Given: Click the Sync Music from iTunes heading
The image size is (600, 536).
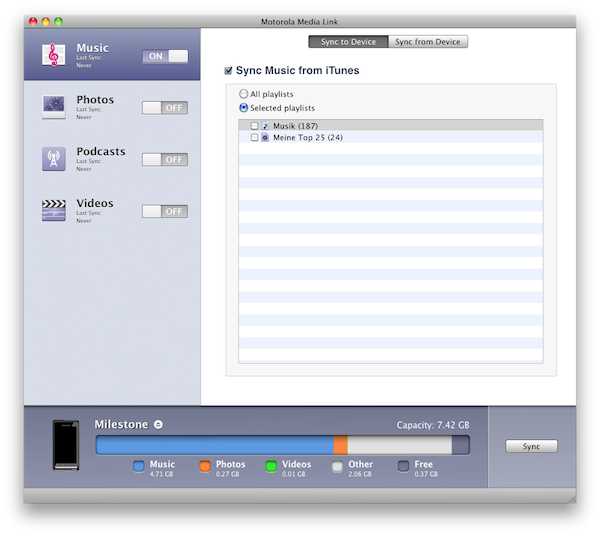Looking at the screenshot, I should pos(298,70).
